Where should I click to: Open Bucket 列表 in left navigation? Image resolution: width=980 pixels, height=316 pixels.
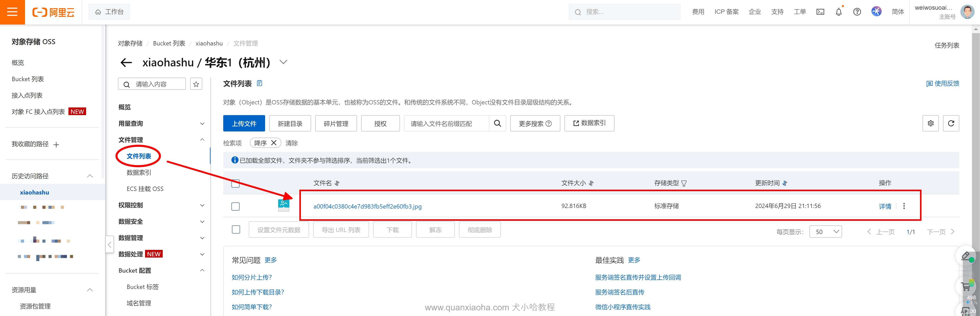[x=28, y=79]
